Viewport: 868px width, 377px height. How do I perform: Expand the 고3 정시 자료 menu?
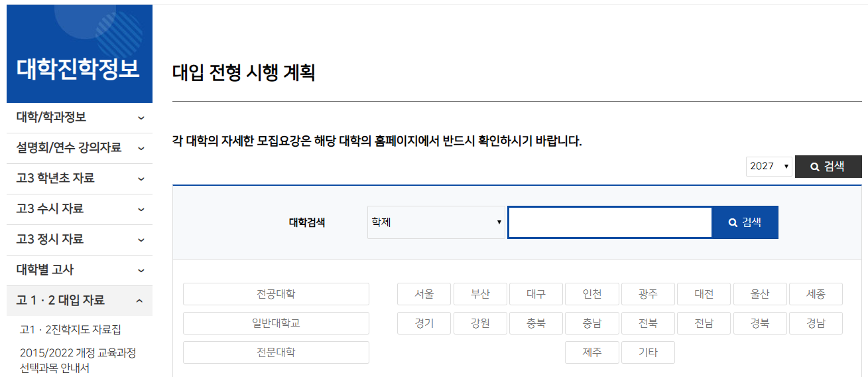click(x=80, y=240)
